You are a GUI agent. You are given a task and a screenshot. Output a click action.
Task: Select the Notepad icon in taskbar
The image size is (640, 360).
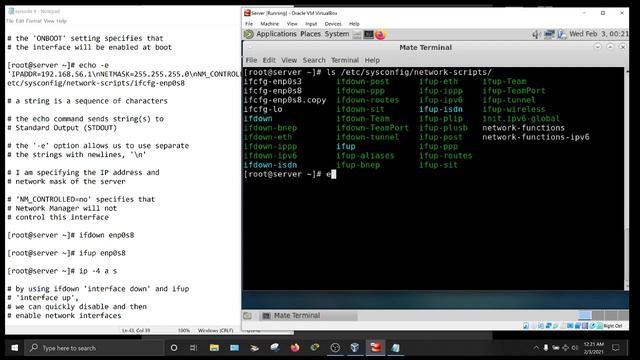point(395,348)
